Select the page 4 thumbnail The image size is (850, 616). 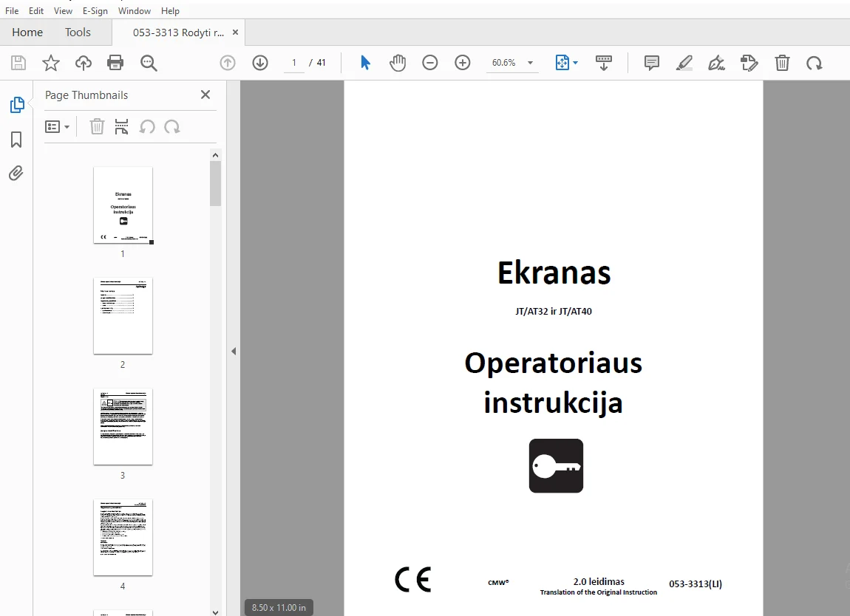123,538
